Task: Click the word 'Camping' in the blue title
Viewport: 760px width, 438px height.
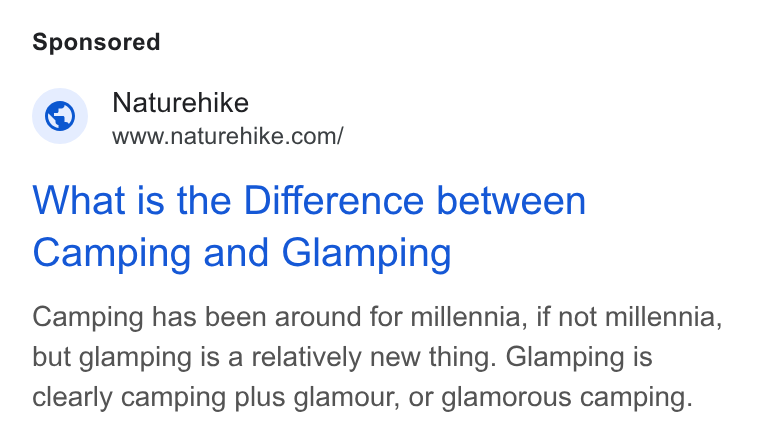Action: click(111, 253)
